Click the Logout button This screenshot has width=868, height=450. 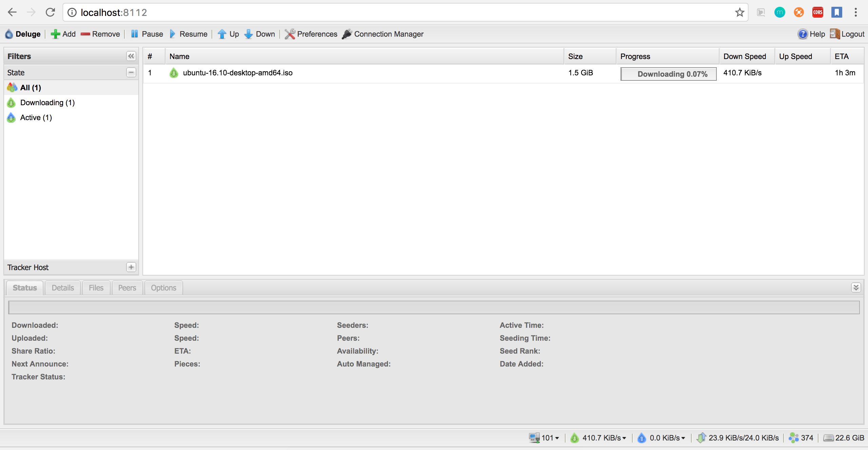pyautogui.click(x=847, y=34)
